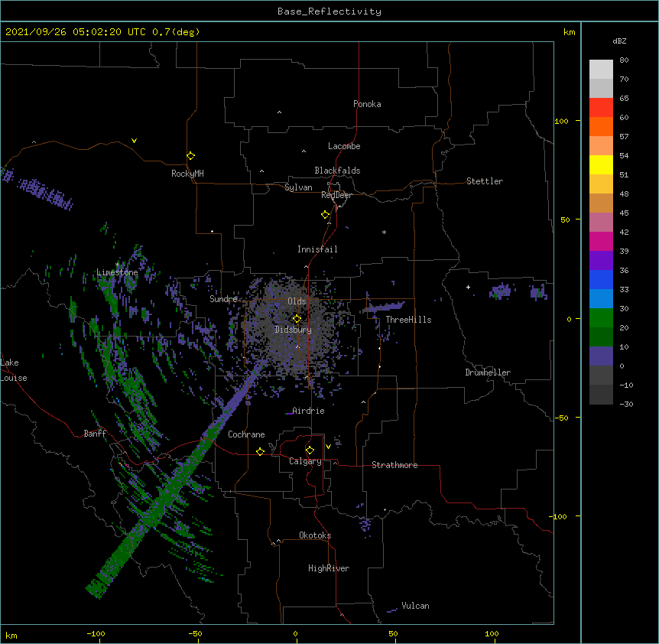Viewport: 659px width, 644px height.
Task: Click the RedDeer label
Action: tap(336, 195)
